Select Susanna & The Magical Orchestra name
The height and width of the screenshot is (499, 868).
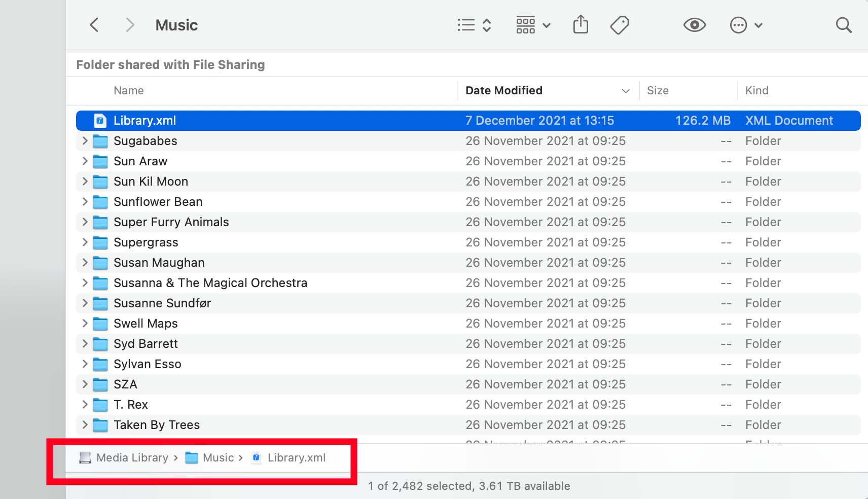[210, 283]
